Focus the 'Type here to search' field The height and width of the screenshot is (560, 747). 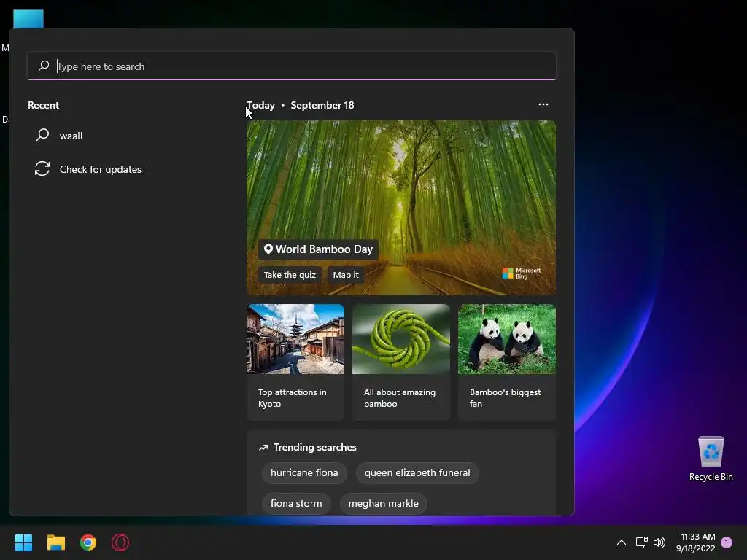coord(292,66)
